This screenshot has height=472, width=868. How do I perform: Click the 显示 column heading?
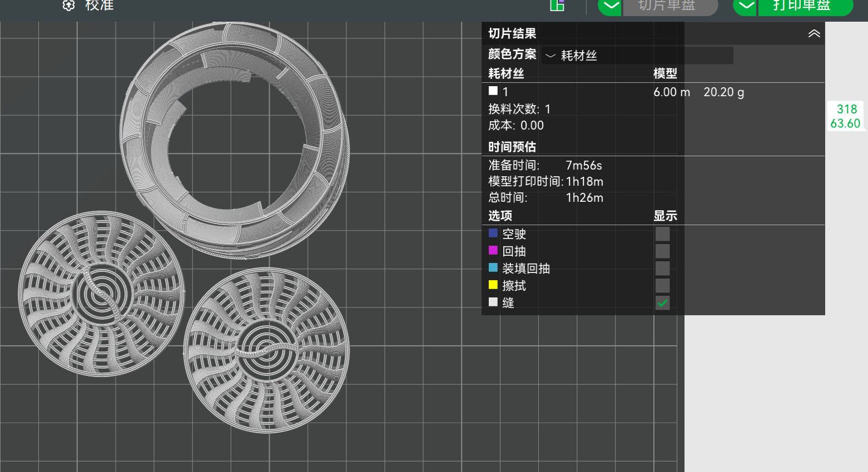coord(665,216)
